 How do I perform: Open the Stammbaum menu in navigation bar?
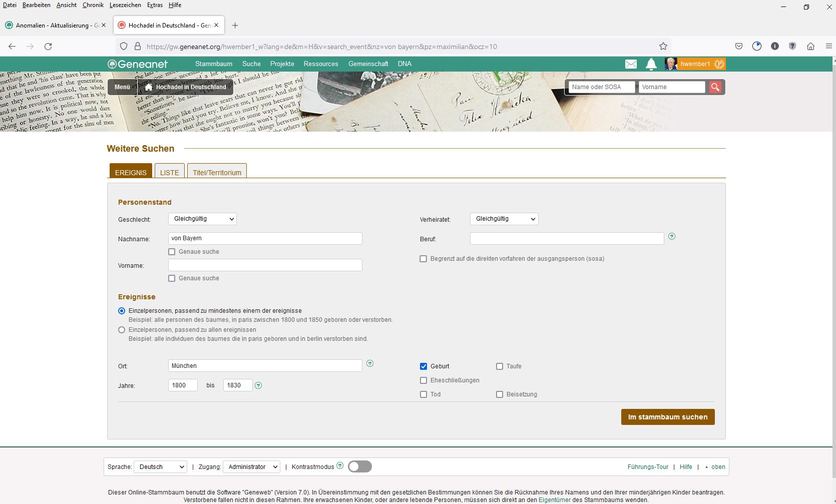[214, 64]
